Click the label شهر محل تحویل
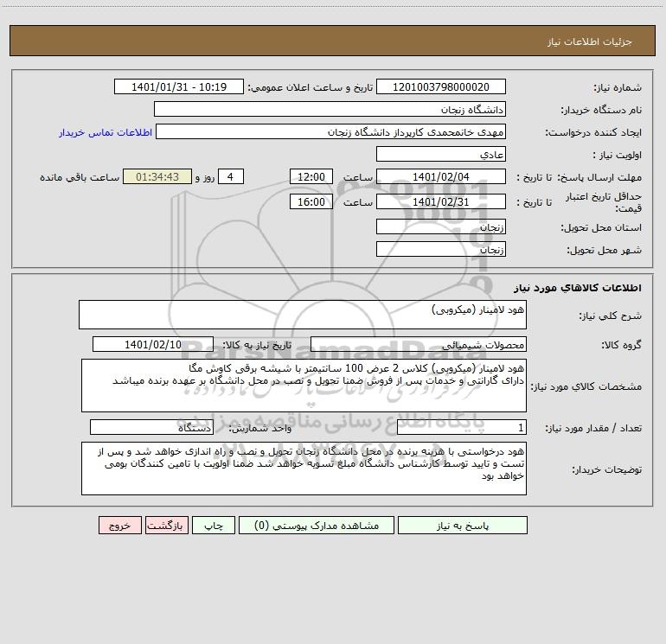 (604, 250)
